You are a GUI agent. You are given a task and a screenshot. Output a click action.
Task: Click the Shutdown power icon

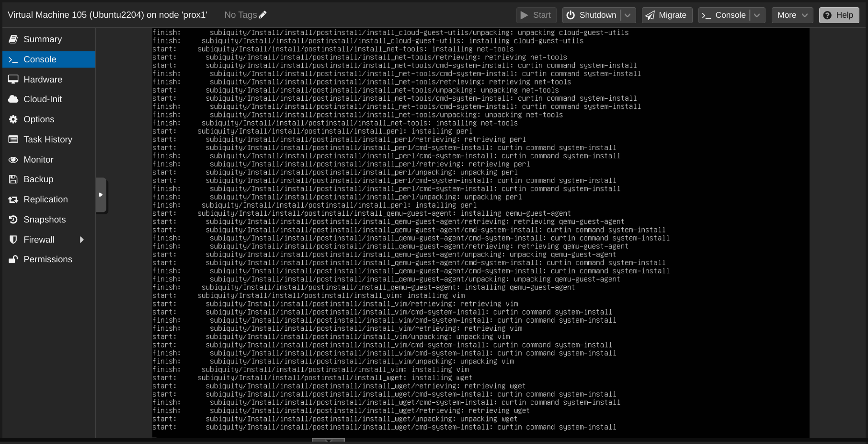pyautogui.click(x=571, y=15)
